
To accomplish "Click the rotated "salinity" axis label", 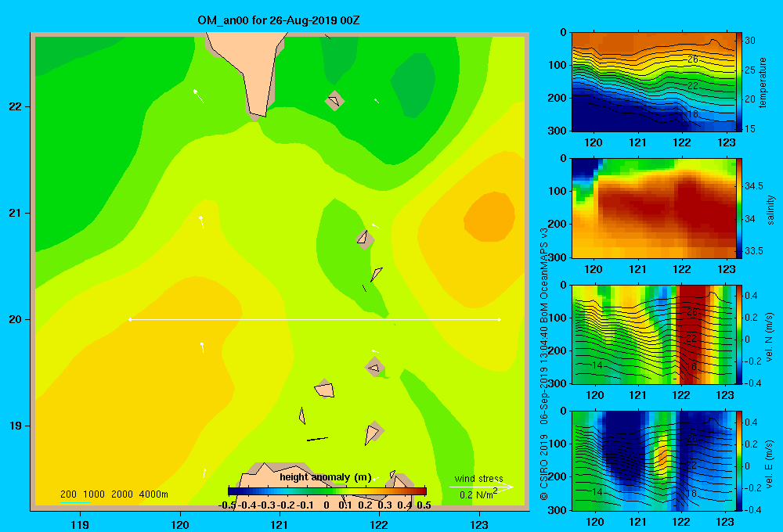I will 770,210.
